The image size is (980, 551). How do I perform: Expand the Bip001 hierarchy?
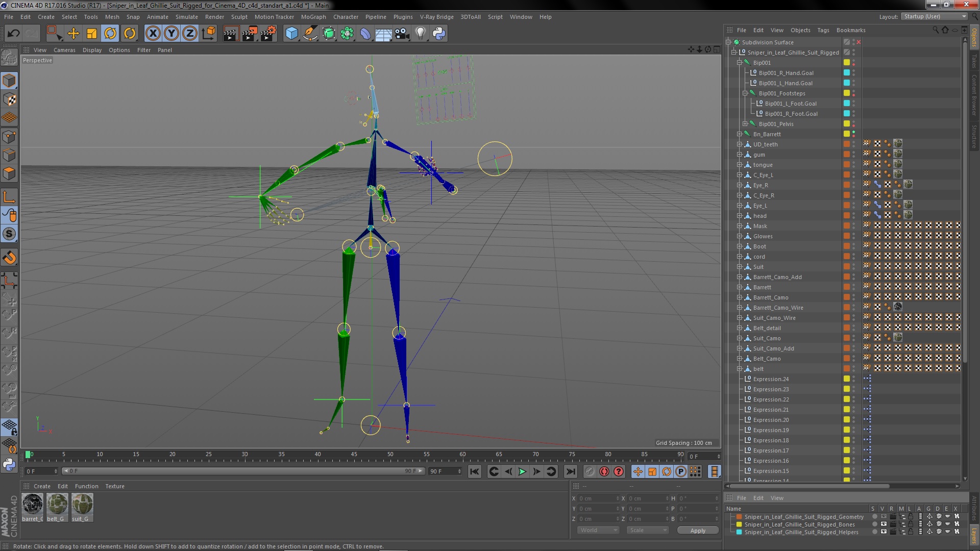pos(739,62)
